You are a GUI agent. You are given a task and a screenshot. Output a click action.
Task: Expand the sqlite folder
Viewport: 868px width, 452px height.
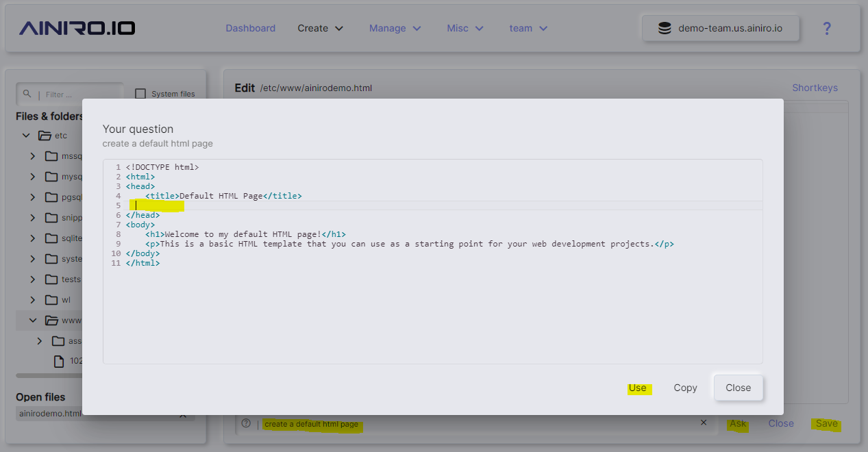point(32,238)
